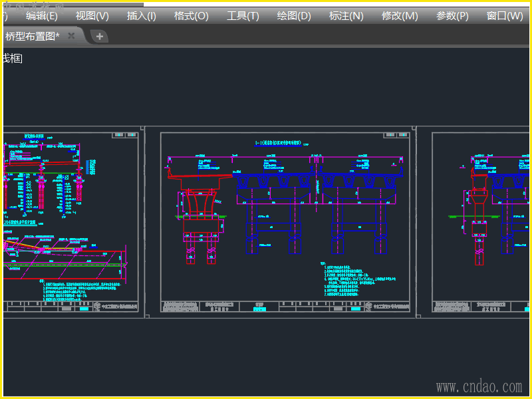The height and width of the screenshot is (399, 532).
Task: Open the 工具(T) menu
Action: 243,16
